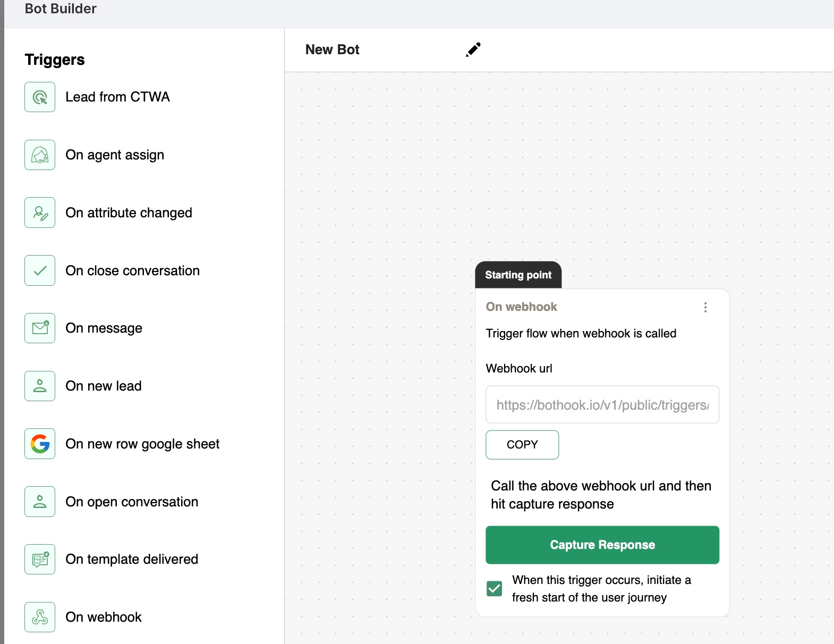Click the On webhook sidebar icon
This screenshot has height=644, width=834.
click(40, 617)
